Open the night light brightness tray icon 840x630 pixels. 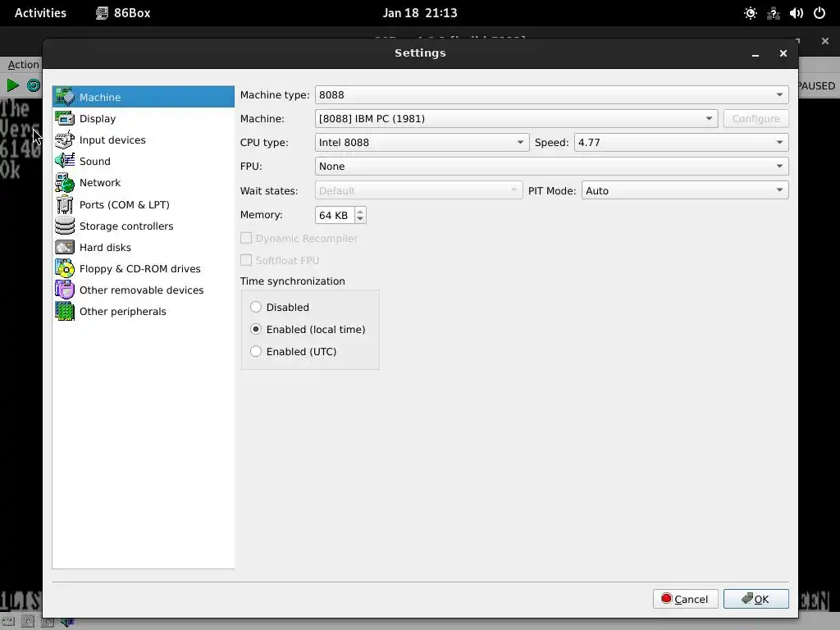click(x=751, y=13)
